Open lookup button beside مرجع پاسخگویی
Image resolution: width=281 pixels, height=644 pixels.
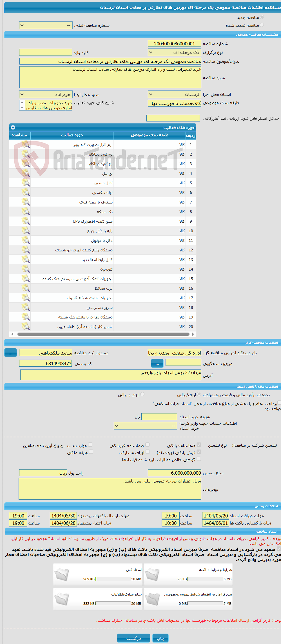[157, 364]
